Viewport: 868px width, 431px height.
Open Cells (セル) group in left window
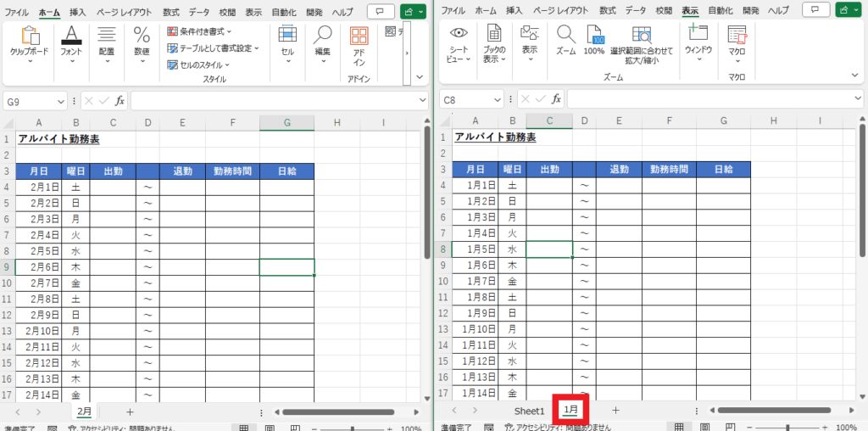288,46
